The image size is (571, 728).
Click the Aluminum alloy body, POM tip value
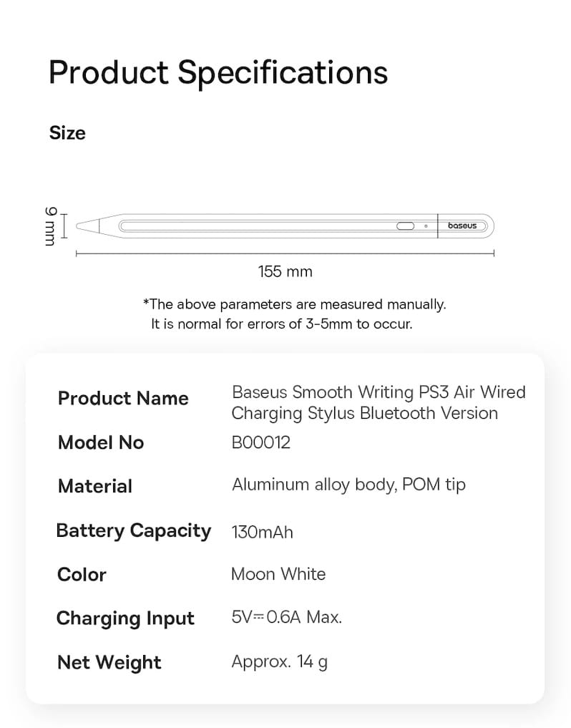[x=348, y=485]
